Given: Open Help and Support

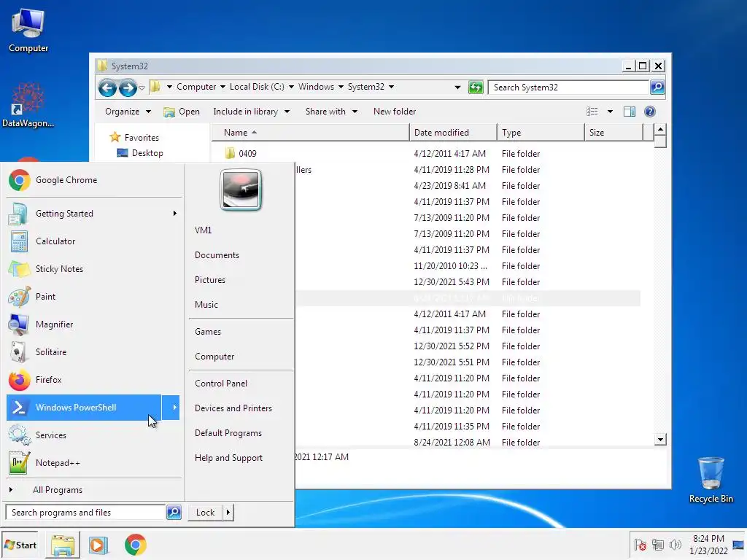Looking at the screenshot, I should click(228, 458).
